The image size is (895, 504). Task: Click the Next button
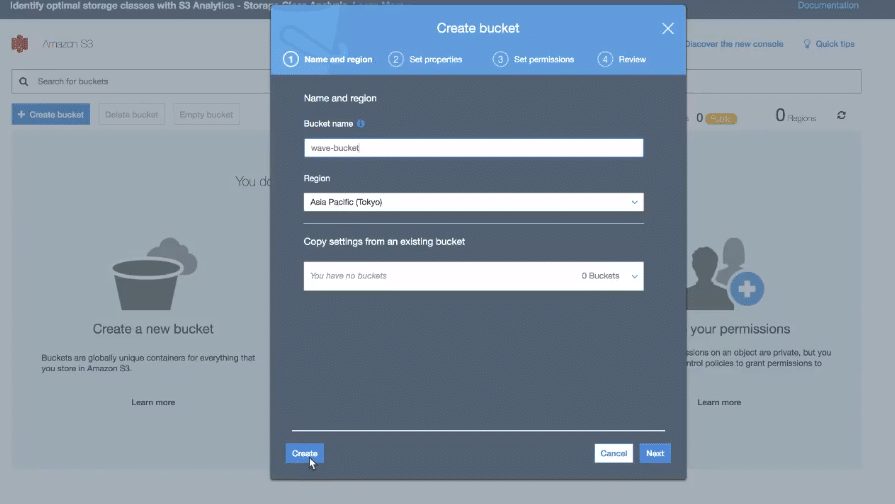pyautogui.click(x=655, y=453)
